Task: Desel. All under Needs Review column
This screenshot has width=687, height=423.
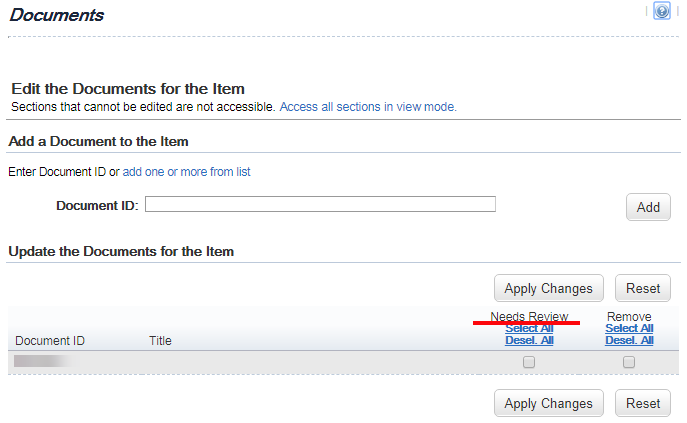Action: [529, 340]
